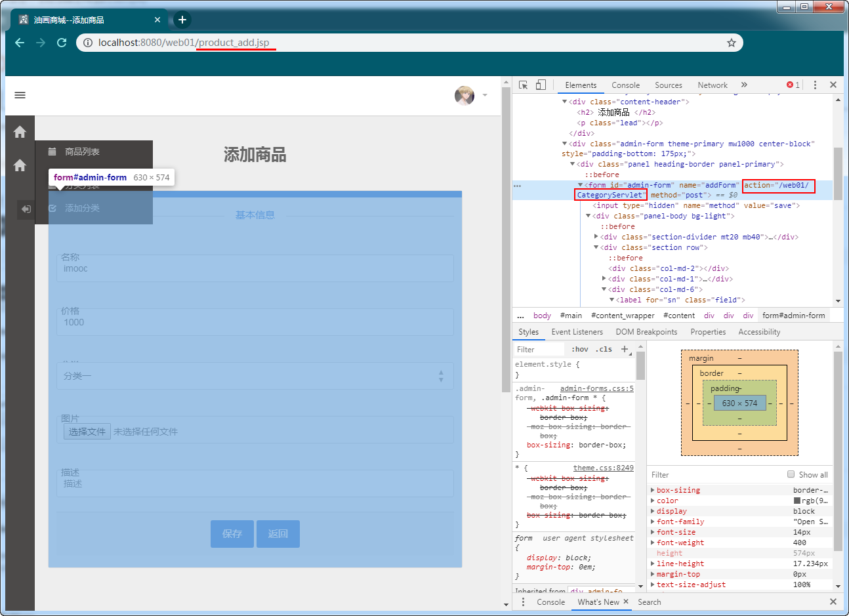This screenshot has width=849, height=616.
Task: View site information icon in address bar
Action: click(87, 43)
